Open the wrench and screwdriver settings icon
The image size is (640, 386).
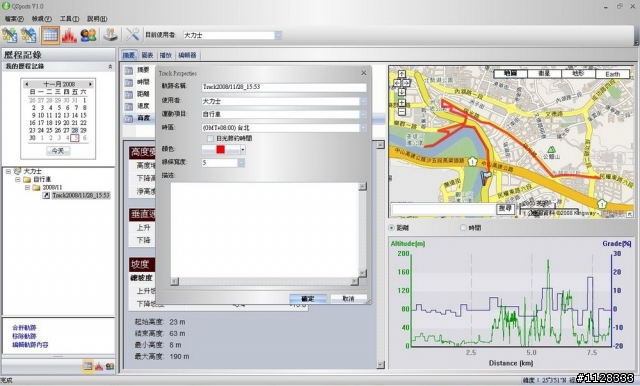[x=132, y=35]
